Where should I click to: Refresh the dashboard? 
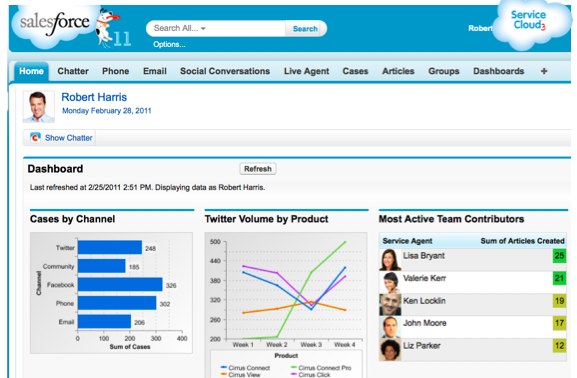pos(258,169)
